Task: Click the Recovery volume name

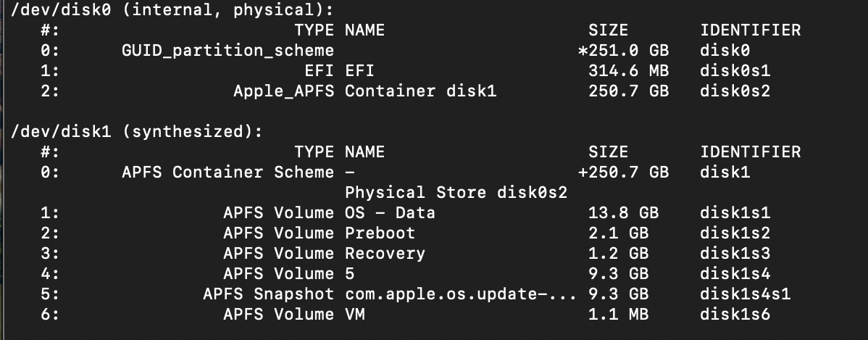Action: 385,254
